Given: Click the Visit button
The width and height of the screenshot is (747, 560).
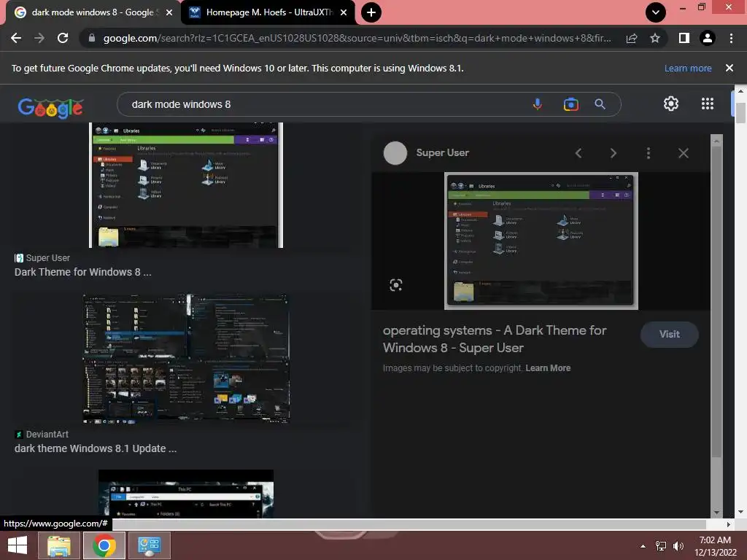Looking at the screenshot, I should [x=670, y=334].
